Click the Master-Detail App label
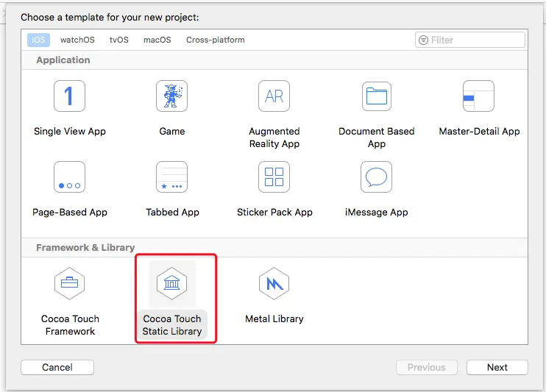546x392 pixels. click(479, 131)
